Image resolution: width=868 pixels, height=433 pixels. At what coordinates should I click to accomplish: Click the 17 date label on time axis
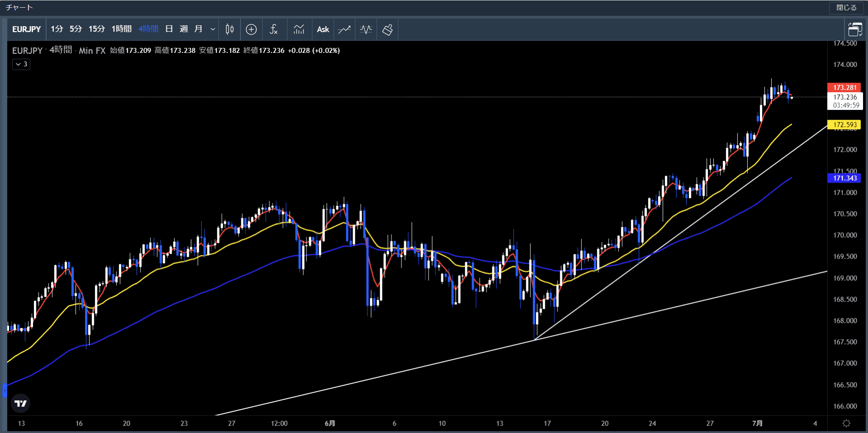pyautogui.click(x=547, y=424)
